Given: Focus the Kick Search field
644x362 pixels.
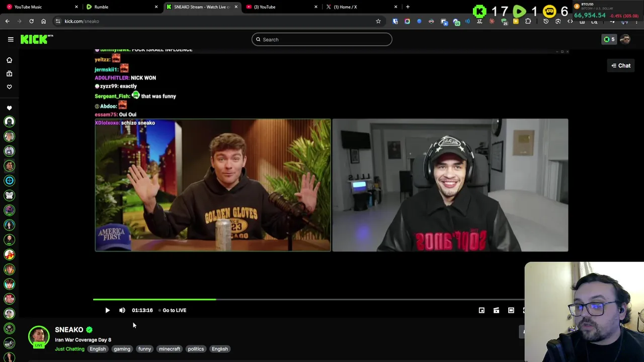Looking at the screenshot, I should pyautogui.click(x=322, y=39).
